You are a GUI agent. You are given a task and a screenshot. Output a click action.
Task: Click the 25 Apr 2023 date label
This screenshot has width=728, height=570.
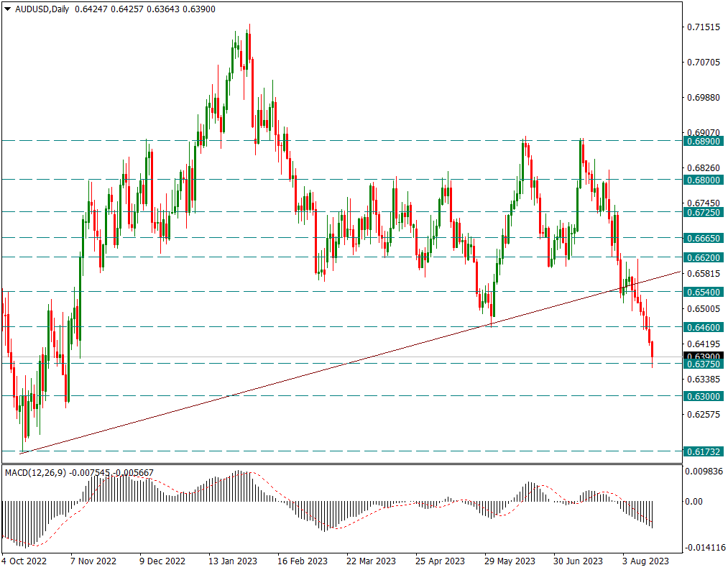(x=440, y=561)
